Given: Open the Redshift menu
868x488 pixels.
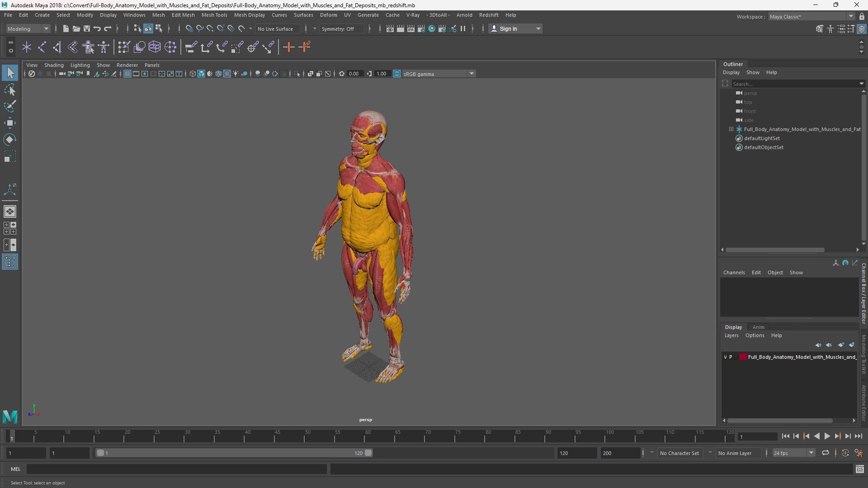Looking at the screenshot, I should (x=489, y=15).
